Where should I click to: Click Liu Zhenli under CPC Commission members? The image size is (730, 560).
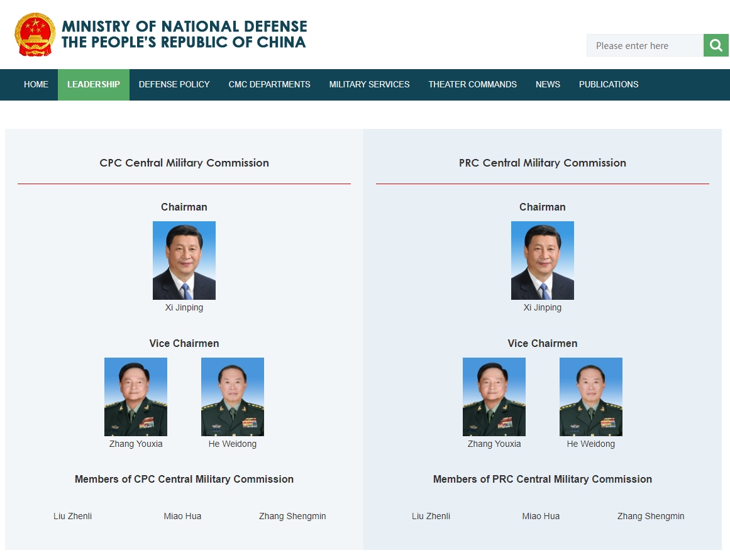point(73,516)
